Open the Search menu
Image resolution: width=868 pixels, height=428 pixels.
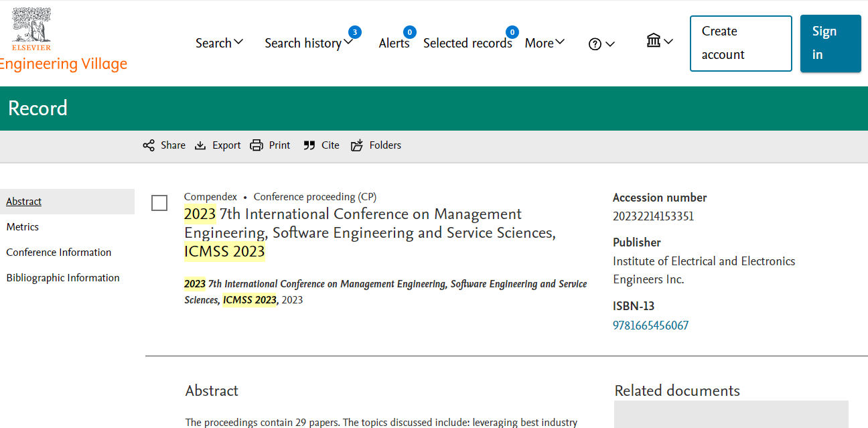220,43
